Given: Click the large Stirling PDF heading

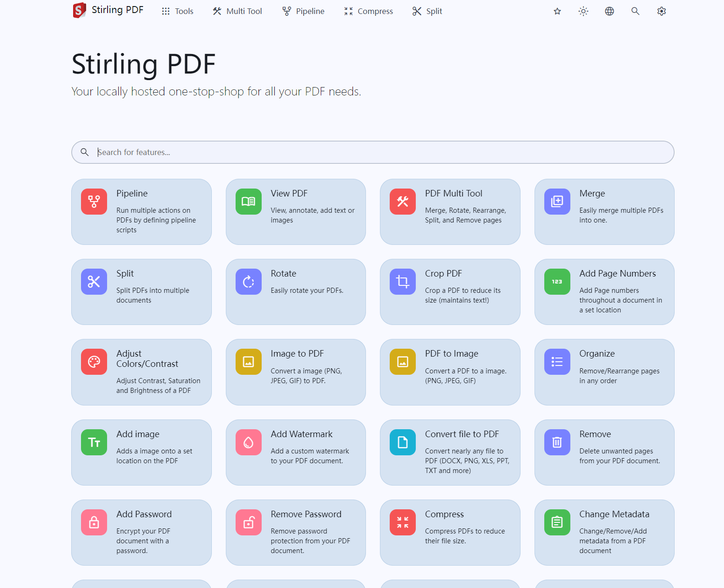Looking at the screenshot, I should tap(143, 64).
